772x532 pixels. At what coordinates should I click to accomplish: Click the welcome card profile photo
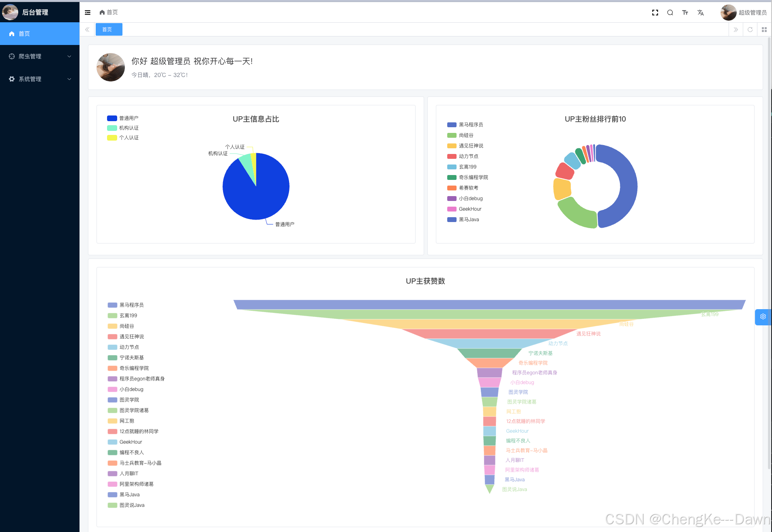(111, 67)
